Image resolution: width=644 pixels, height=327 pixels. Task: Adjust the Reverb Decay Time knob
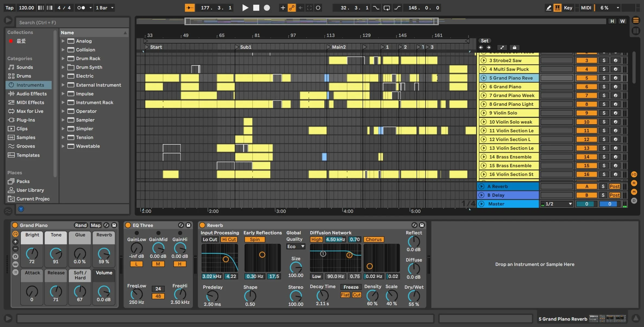pos(322,295)
